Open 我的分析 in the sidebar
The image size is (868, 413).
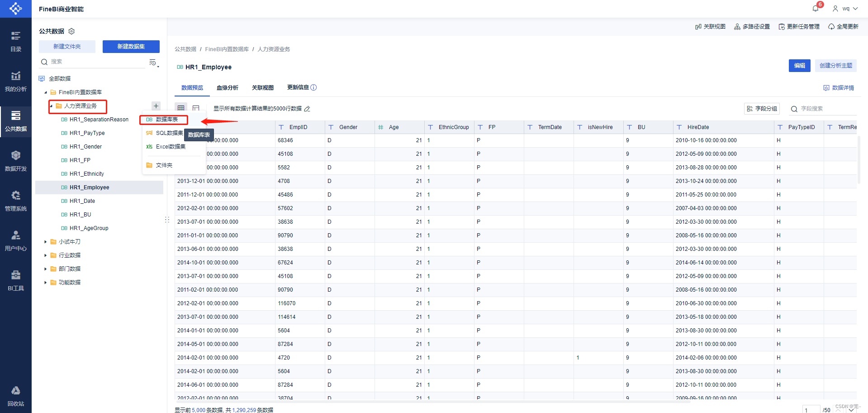point(16,81)
